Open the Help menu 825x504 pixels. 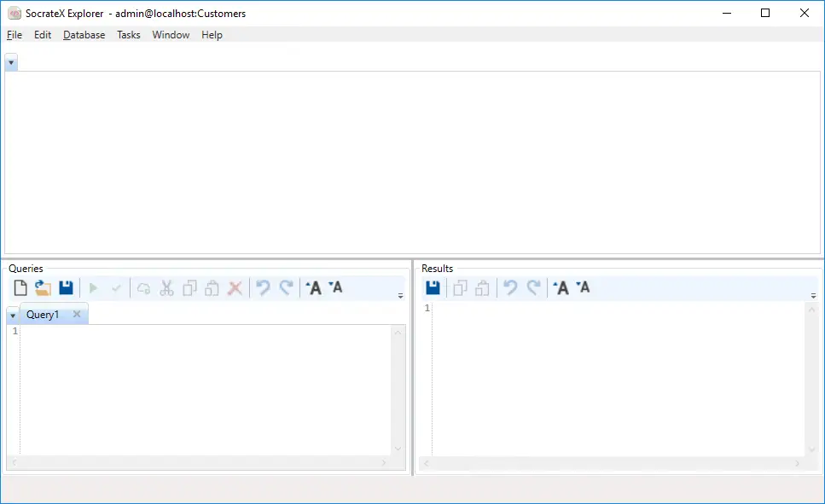(212, 35)
